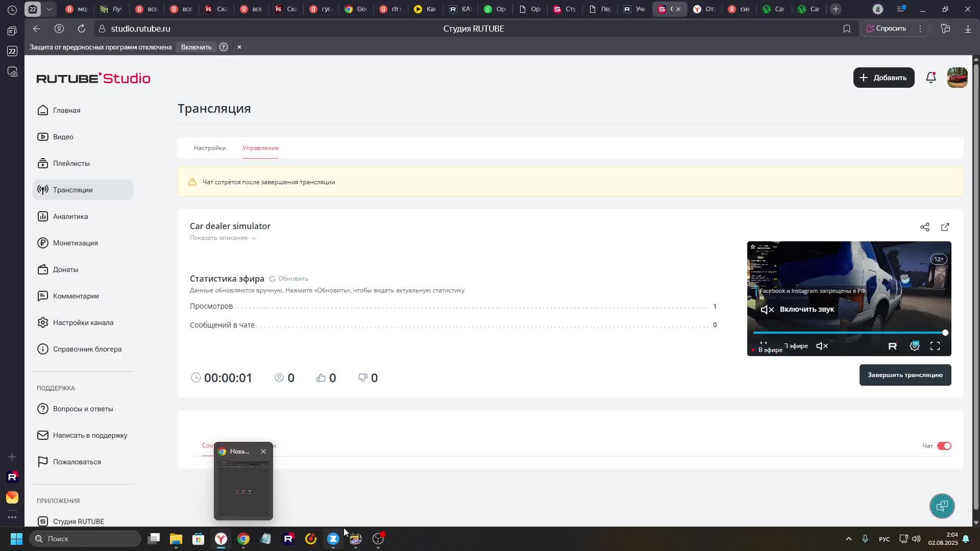Screen dimensions: 980x551
Task: Open player quality settings gear
Action: 914,346
